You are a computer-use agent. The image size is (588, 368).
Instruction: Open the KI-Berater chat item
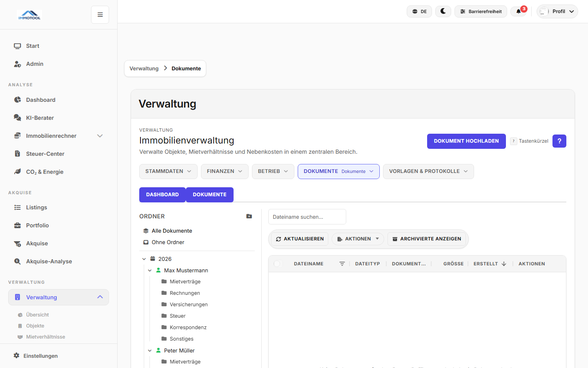pyautogui.click(x=40, y=118)
